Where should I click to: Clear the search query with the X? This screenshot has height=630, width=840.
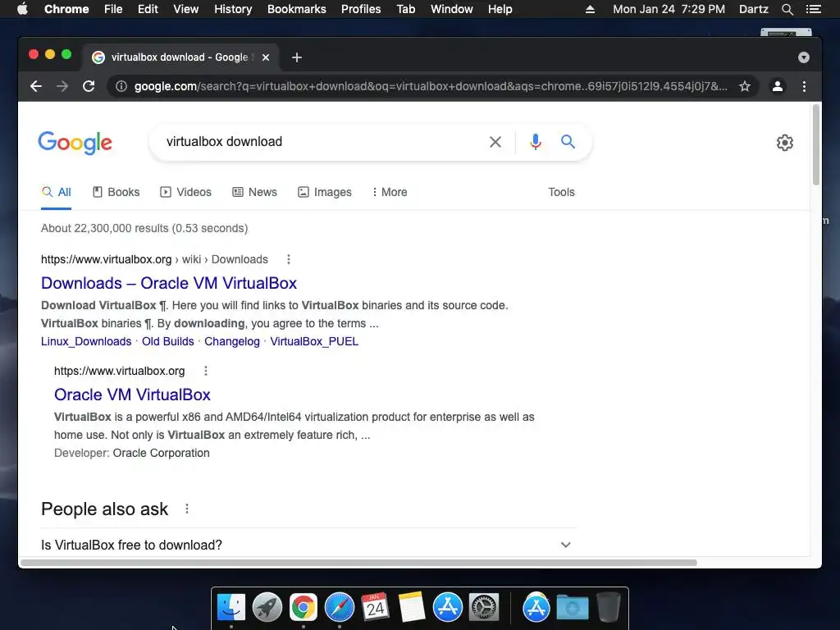495,142
